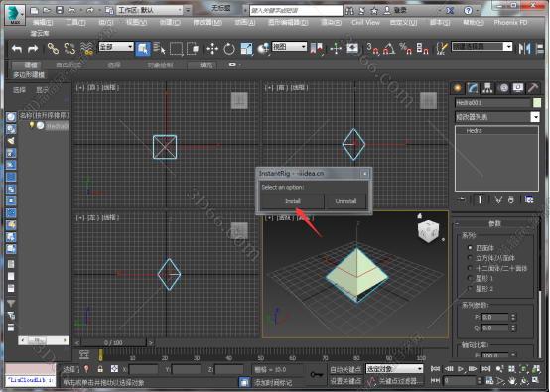
Task: Open the Display command panel tab
Action: pyautogui.click(x=518, y=88)
